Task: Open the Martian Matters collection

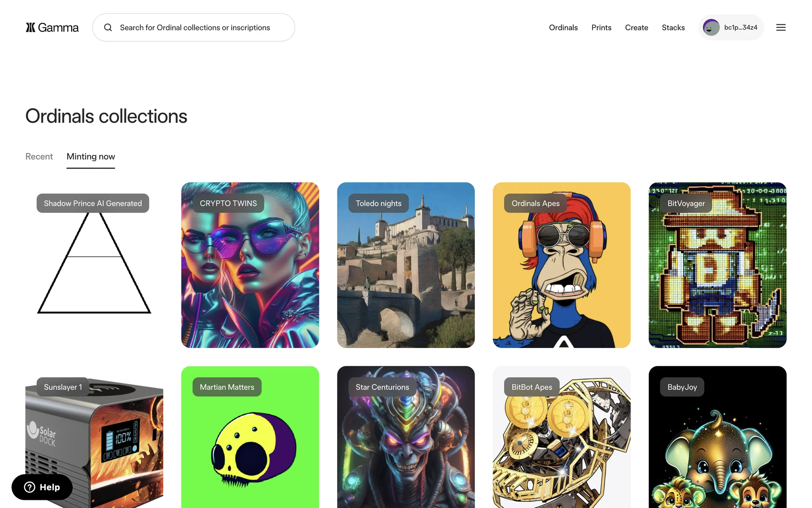Action: pyautogui.click(x=250, y=437)
